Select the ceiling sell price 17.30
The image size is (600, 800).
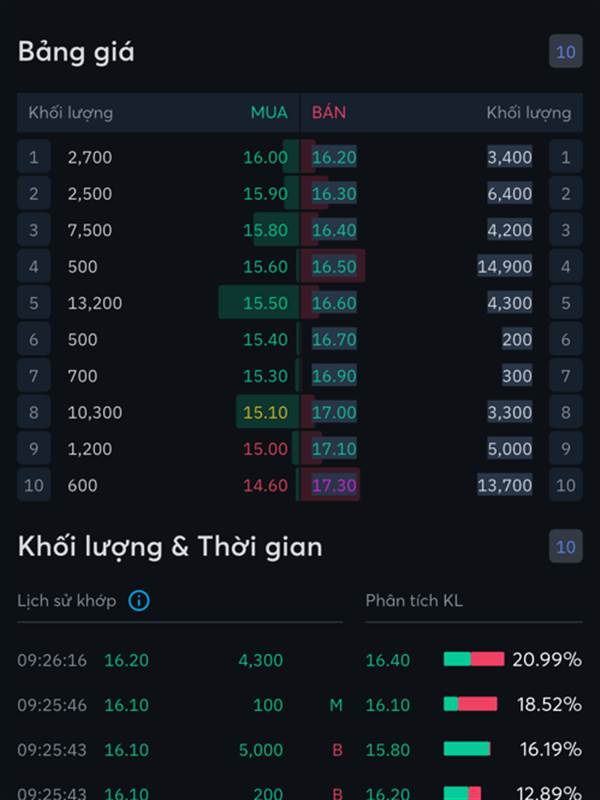[x=334, y=485]
